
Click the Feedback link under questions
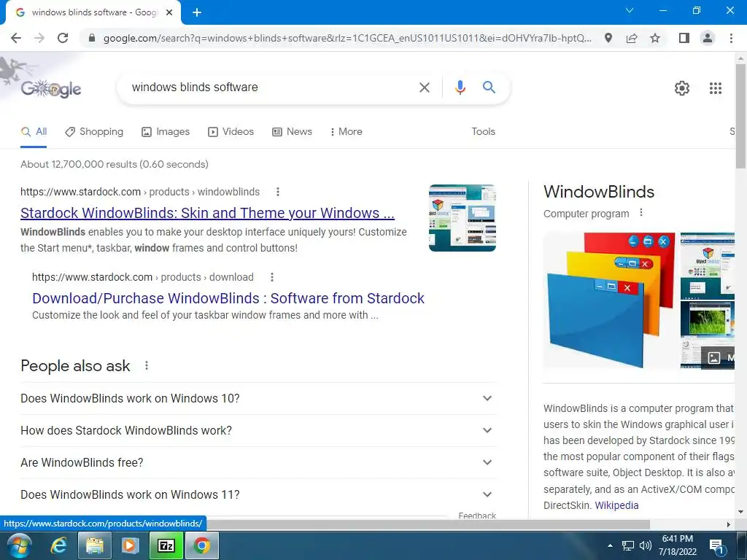pos(477,516)
